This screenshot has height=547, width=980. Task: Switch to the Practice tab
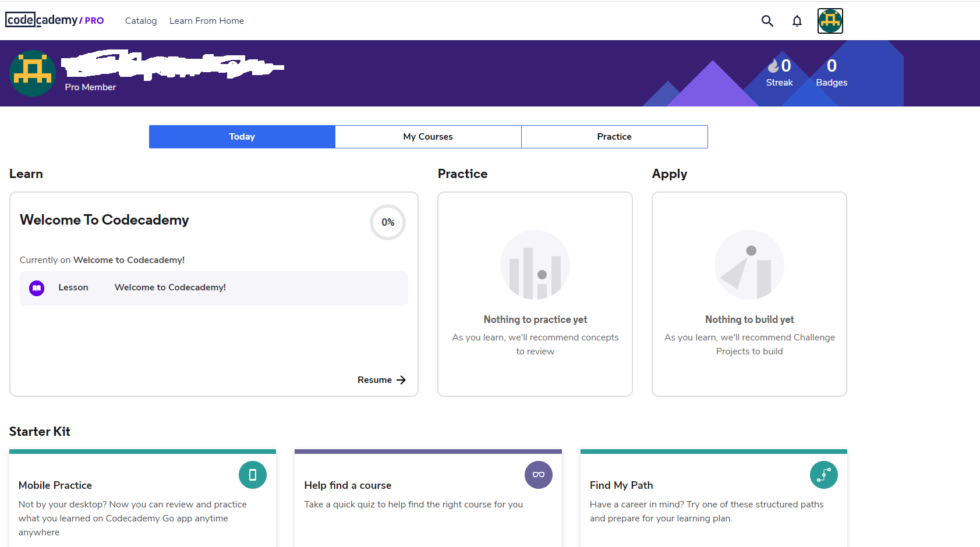tap(614, 137)
